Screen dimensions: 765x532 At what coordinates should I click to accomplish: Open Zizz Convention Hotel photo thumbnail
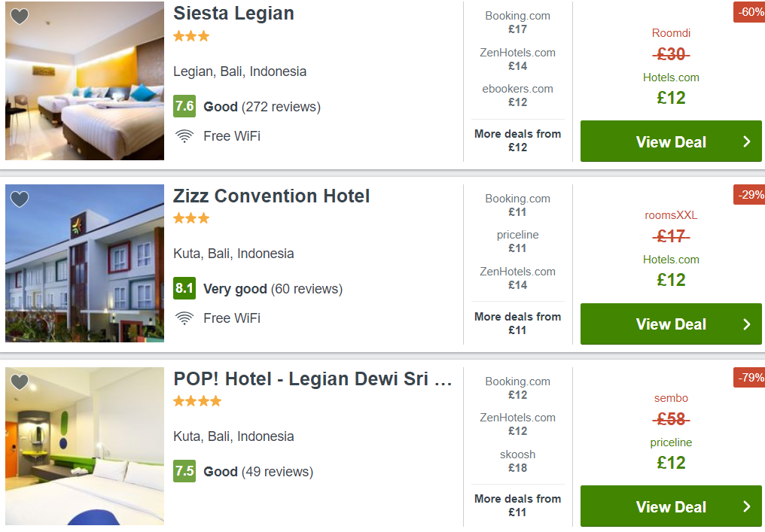point(85,263)
